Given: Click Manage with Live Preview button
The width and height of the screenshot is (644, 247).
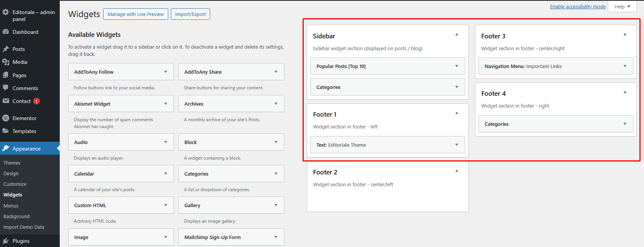Looking at the screenshot, I should click(x=135, y=14).
